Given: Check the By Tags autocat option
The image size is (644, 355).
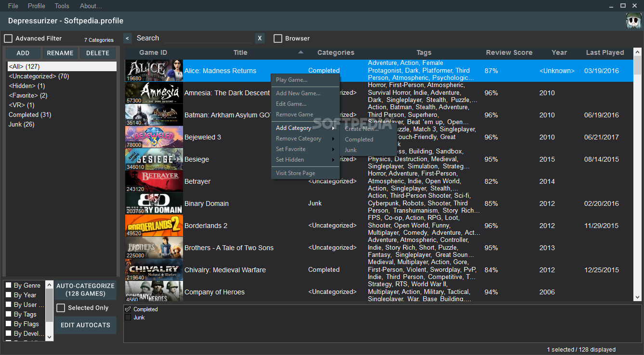Looking at the screenshot, I should point(8,314).
